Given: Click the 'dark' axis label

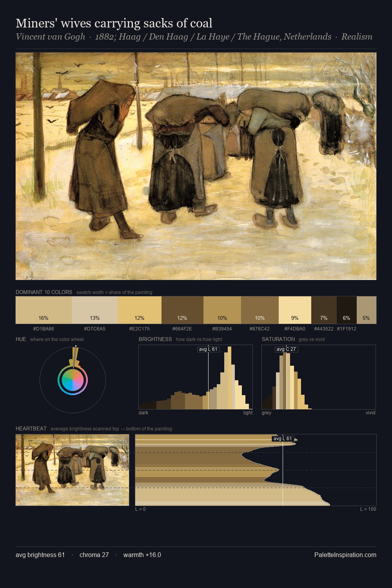Looking at the screenshot, I should click(143, 413).
